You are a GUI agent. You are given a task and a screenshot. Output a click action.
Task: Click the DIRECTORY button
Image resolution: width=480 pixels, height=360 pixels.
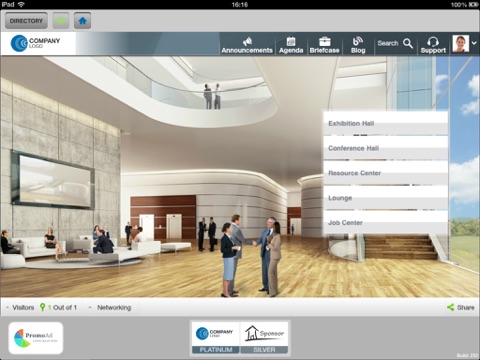click(x=26, y=21)
